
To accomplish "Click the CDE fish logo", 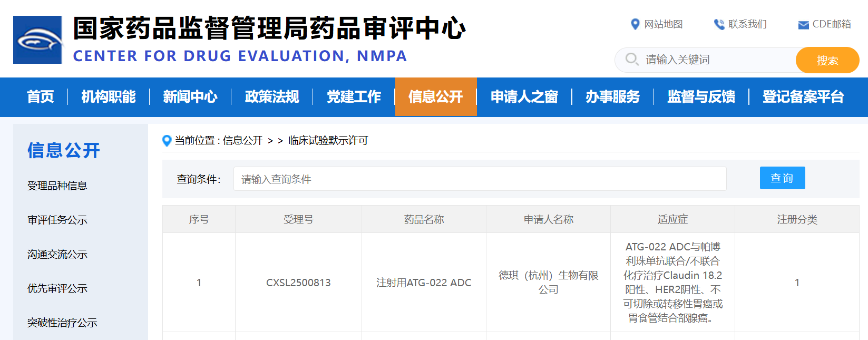I will [37, 40].
